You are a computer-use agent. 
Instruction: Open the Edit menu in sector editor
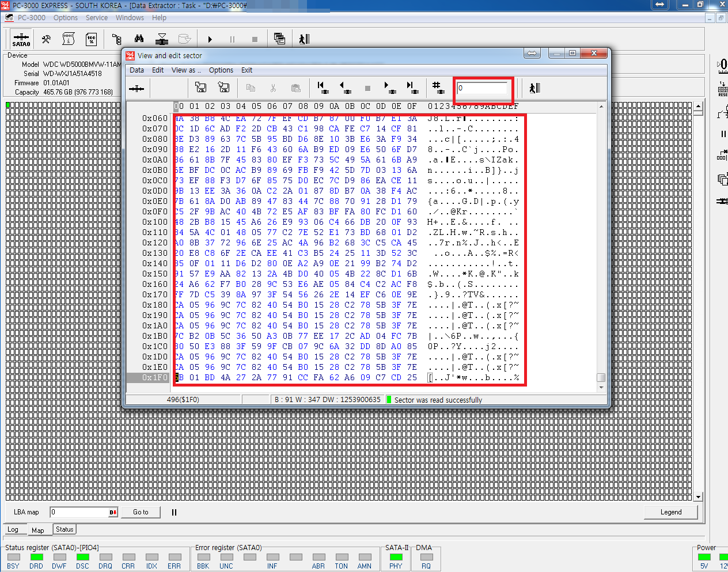click(x=158, y=70)
